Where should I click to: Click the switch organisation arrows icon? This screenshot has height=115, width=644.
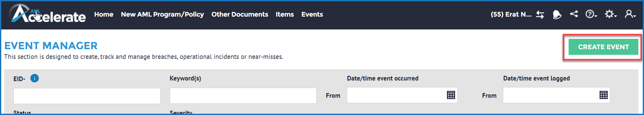pyautogui.click(x=540, y=14)
